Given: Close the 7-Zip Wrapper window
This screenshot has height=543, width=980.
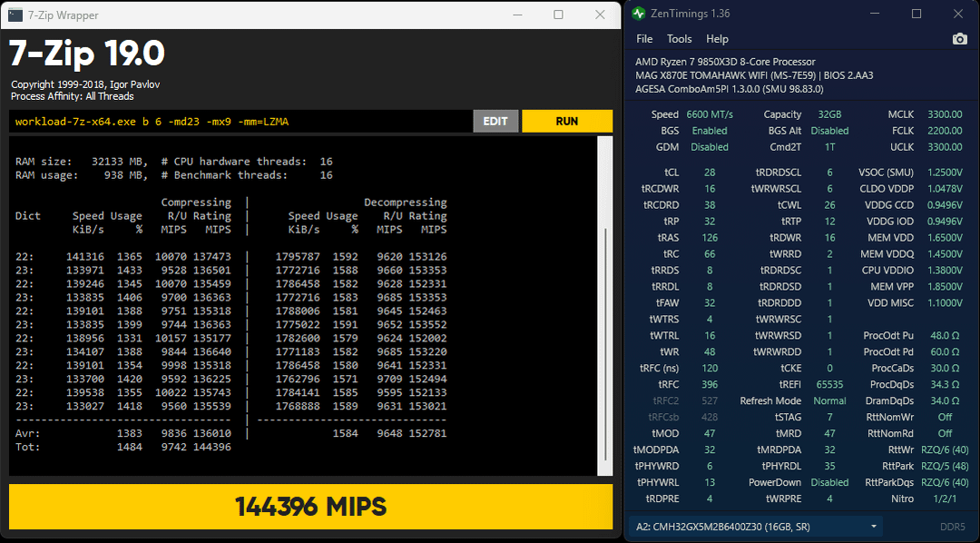Looking at the screenshot, I should click(600, 15).
